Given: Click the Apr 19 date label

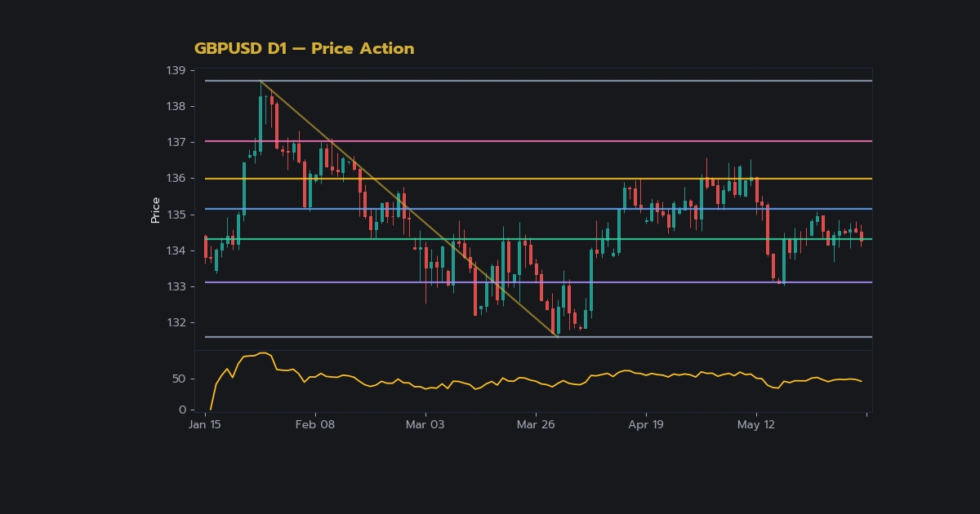Looking at the screenshot, I should coord(646,425).
